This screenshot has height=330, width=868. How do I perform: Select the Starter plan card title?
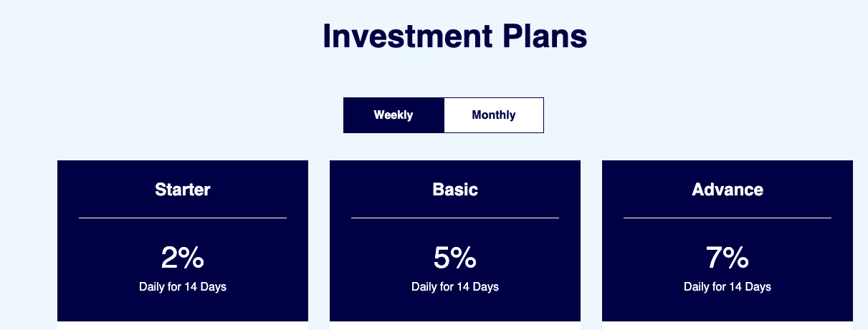pos(183,190)
